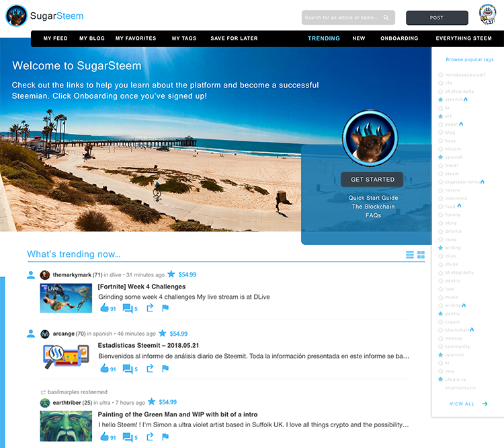Click the search article or name field
This screenshot has width=504, height=448.
pos(348,17)
